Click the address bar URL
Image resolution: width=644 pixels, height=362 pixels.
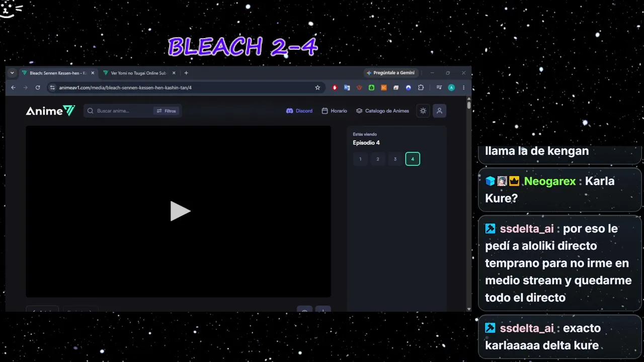coord(125,87)
